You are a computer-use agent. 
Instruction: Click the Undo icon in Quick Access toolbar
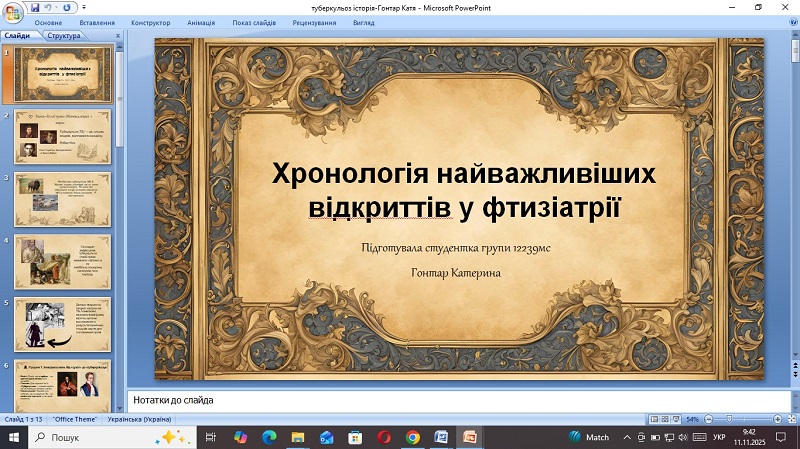click(x=48, y=7)
